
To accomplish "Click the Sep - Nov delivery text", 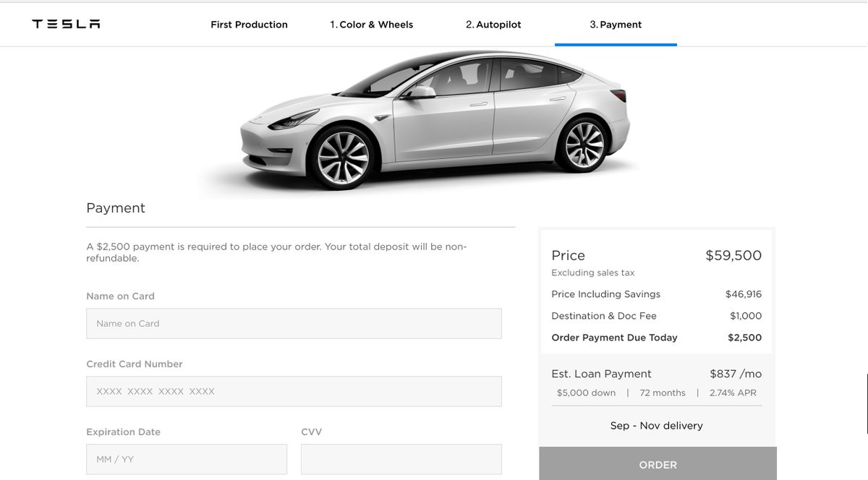I will [x=657, y=426].
